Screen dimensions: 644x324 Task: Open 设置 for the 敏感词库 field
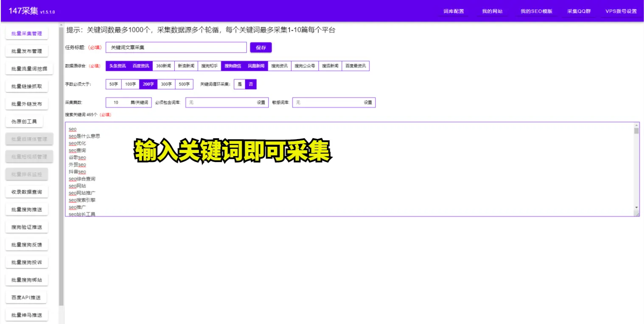(368, 103)
